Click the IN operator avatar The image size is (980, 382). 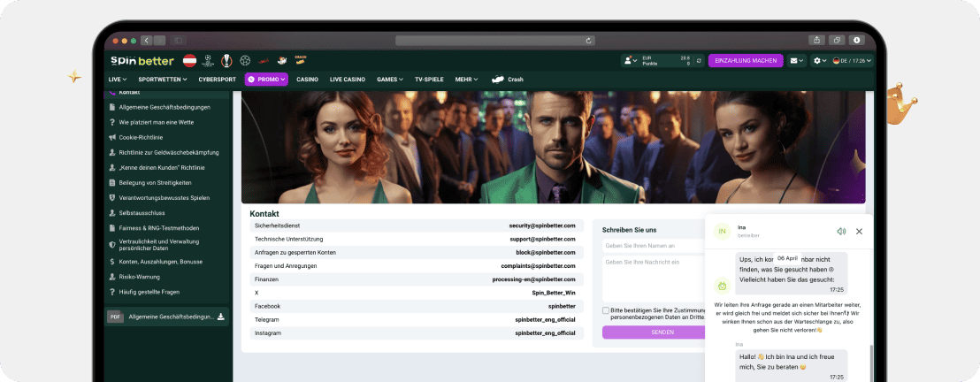tap(722, 232)
